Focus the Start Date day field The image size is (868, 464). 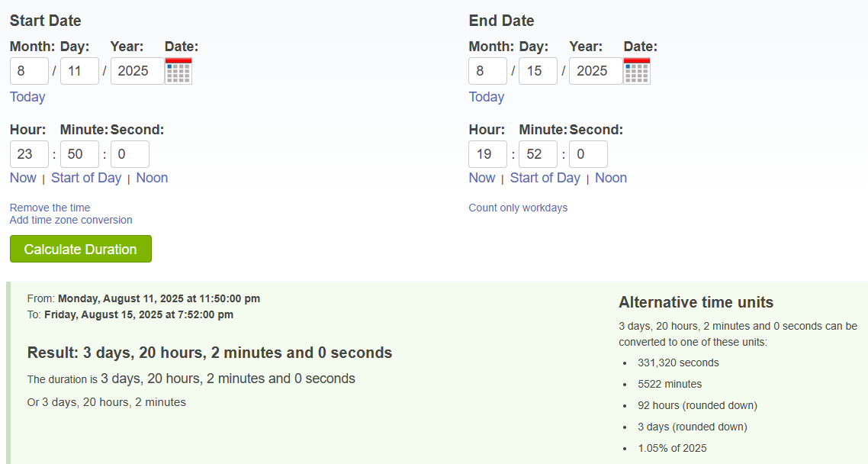point(79,71)
